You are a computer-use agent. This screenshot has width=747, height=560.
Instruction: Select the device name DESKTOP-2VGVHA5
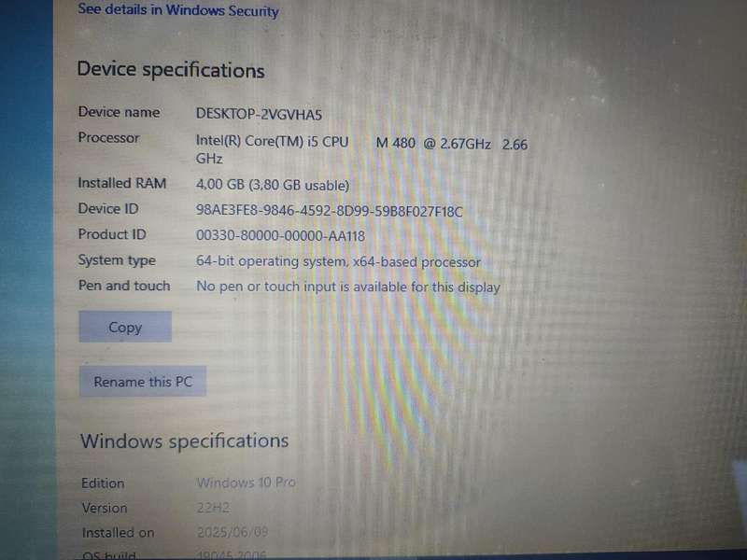(259, 114)
